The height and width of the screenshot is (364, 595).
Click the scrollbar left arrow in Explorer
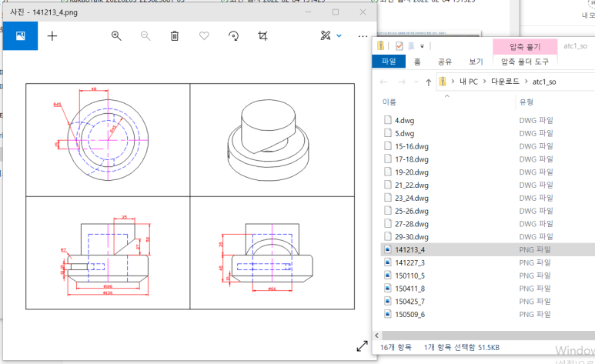(377, 336)
